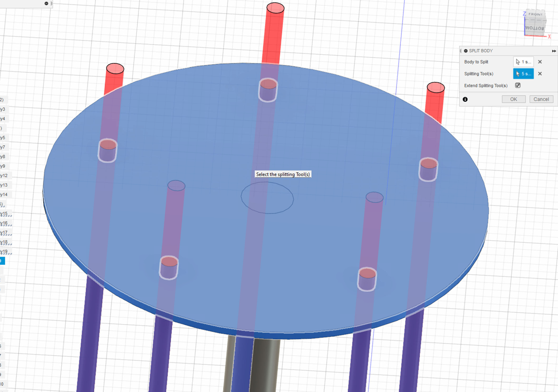This screenshot has width=558, height=392.
Task: Open the Split Body info help icon
Action: click(x=465, y=99)
